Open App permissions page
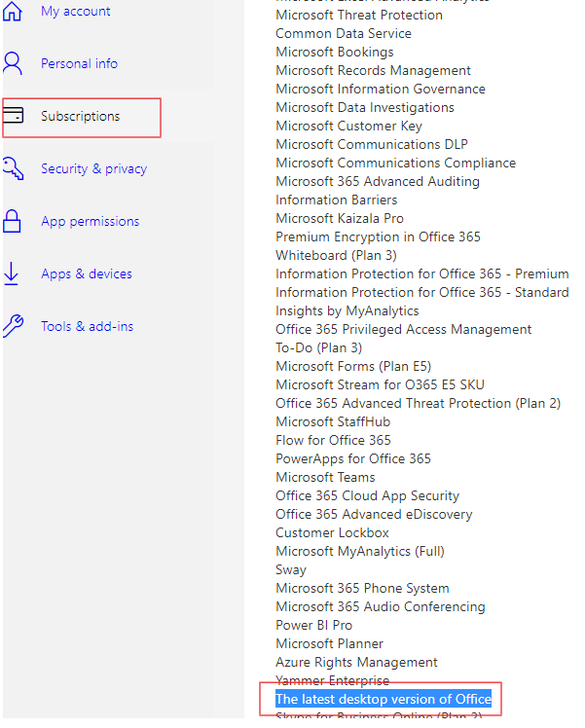 [91, 222]
